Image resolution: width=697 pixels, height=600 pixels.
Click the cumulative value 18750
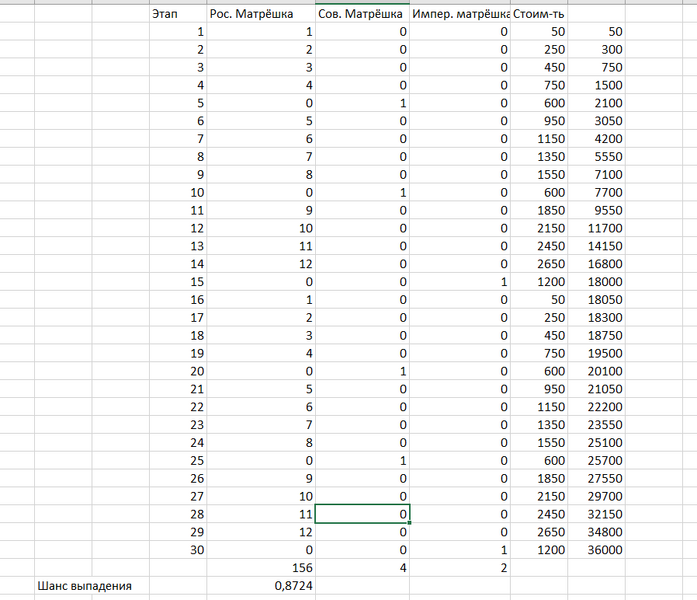(x=596, y=336)
